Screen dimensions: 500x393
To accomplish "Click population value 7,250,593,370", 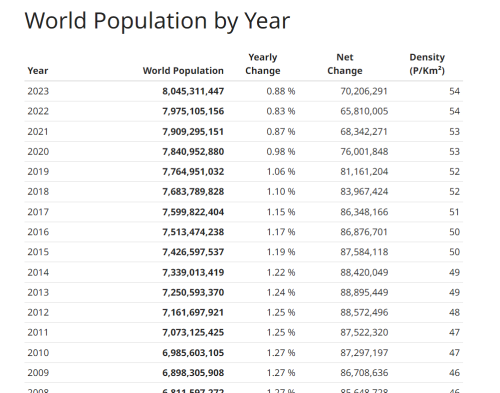I will [193, 293].
